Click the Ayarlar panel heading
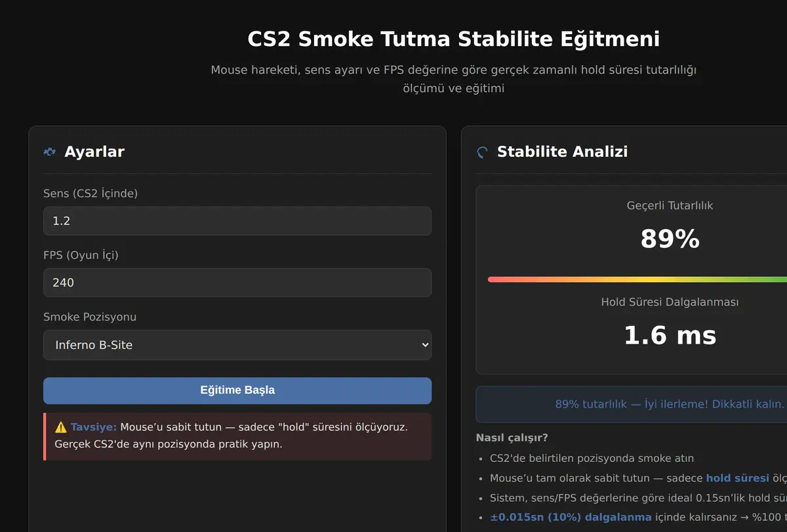The width and height of the screenshot is (787, 532). pos(94,152)
